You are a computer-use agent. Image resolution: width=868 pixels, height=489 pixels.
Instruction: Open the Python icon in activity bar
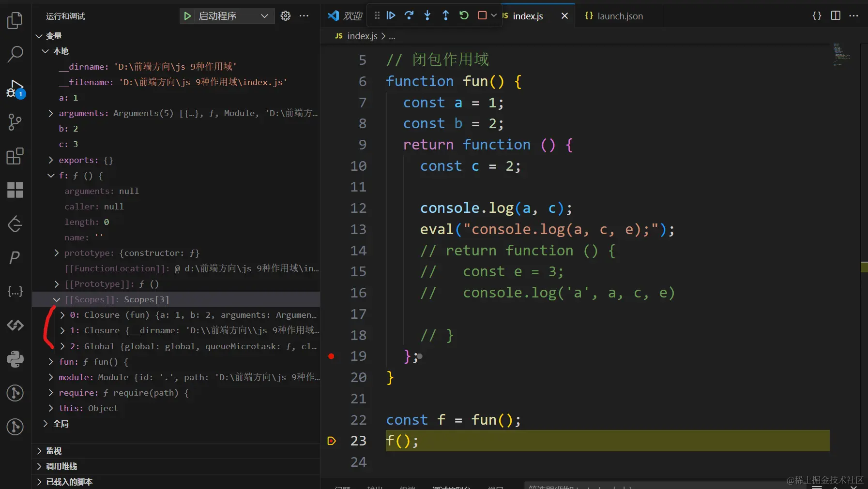[x=15, y=359]
